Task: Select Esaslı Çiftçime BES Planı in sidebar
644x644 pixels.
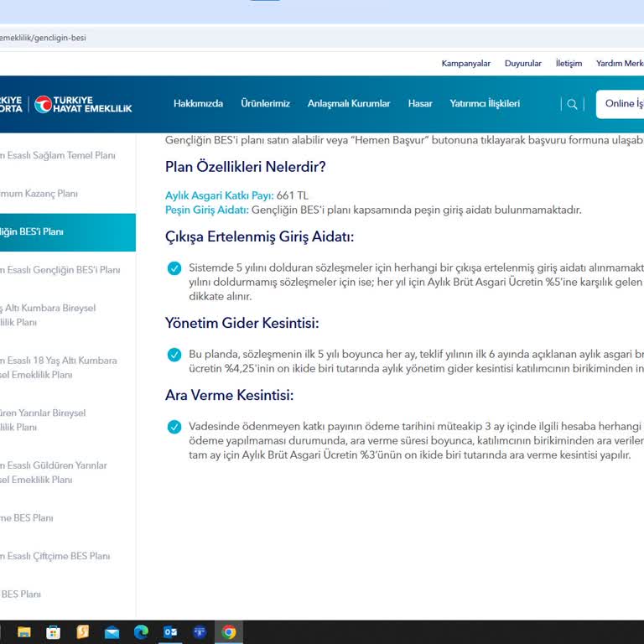Action: tap(55, 556)
